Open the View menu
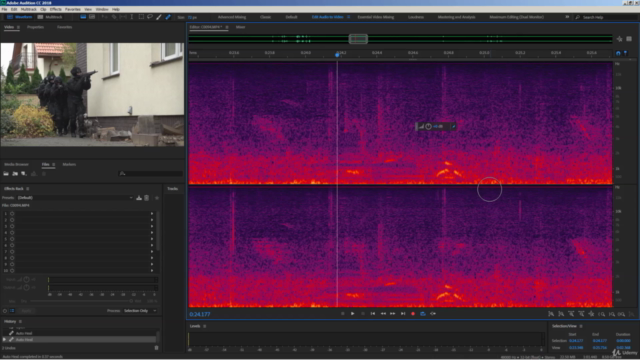 click(88, 9)
